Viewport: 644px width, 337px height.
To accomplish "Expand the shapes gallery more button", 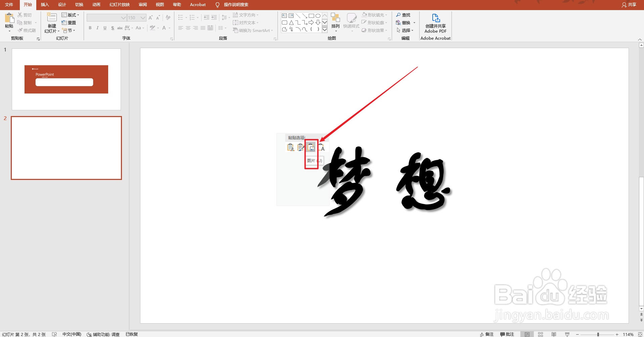I will (325, 30).
